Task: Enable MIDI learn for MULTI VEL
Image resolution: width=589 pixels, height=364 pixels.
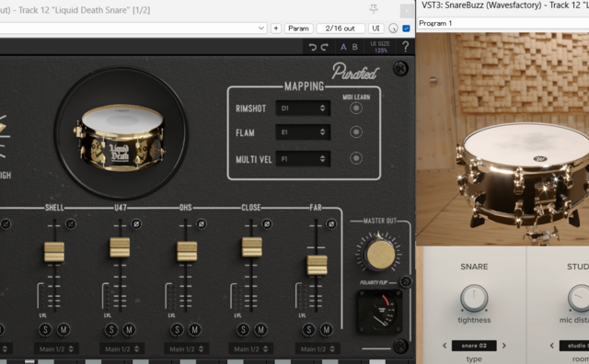Action: click(x=356, y=158)
